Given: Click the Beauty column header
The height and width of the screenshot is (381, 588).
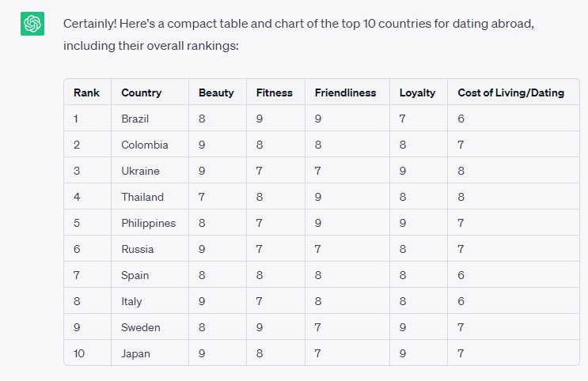Looking at the screenshot, I should pyautogui.click(x=216, y=92).
